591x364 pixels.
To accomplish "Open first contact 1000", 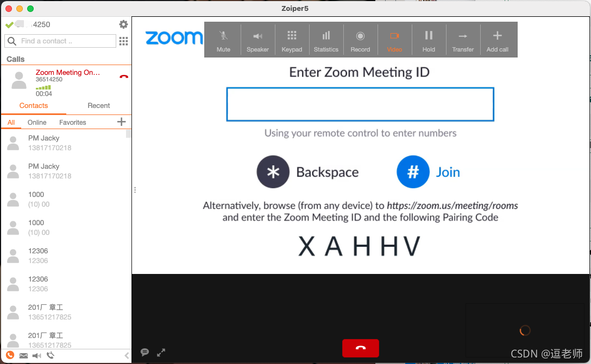I will tap(64, 199).
